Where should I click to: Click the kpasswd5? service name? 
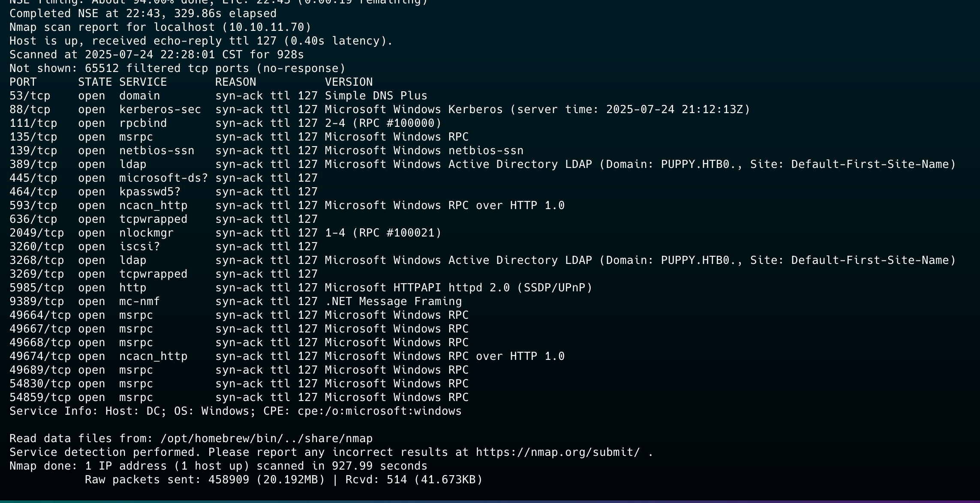click(x=150, y=192)
